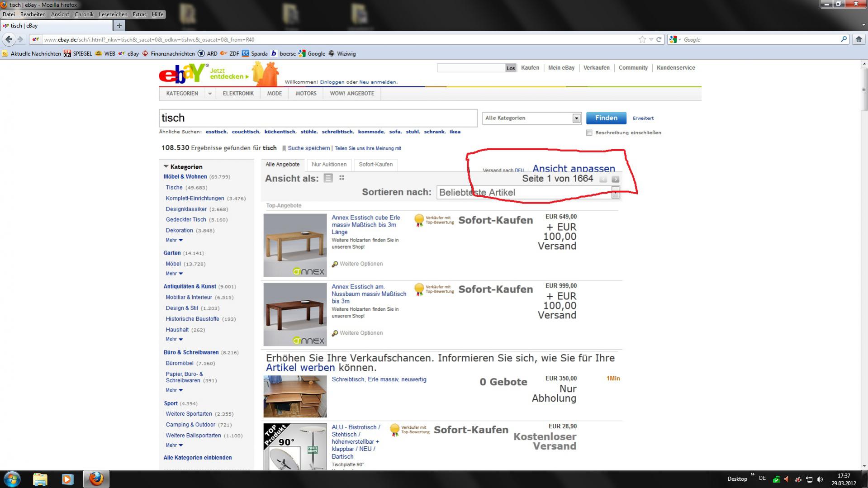Viewport: 868px width, 488px height.
Task: Open the Lesezeichen menu
Action: [113, 14]
